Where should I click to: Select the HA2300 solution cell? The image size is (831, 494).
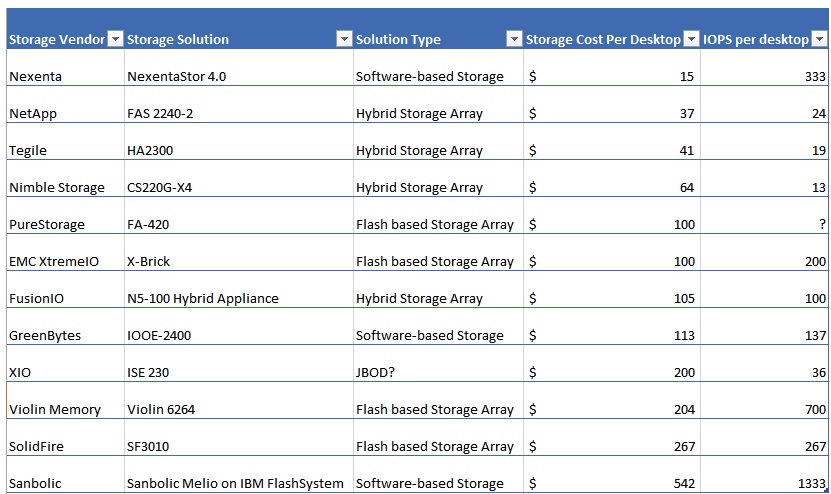click(239, 142)
